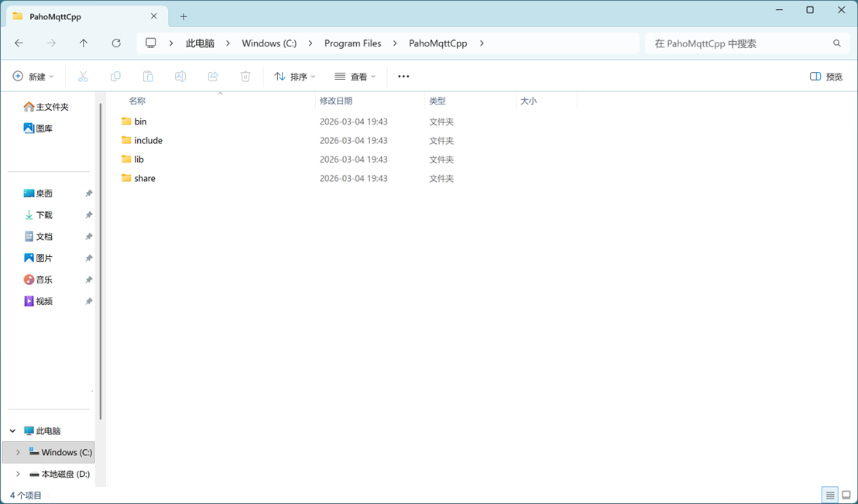
Task: Click the lib folder icon
Action: coord(126,159)
